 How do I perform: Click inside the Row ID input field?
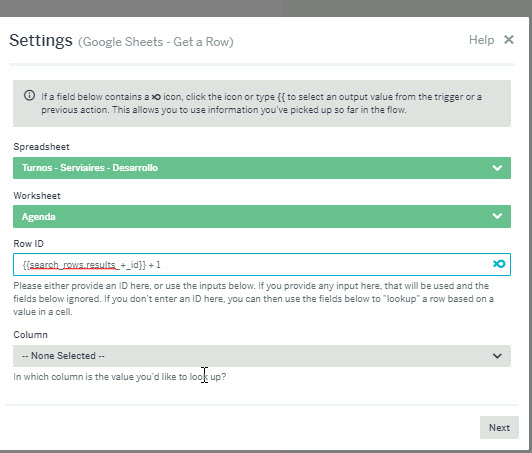click(262, 264)
